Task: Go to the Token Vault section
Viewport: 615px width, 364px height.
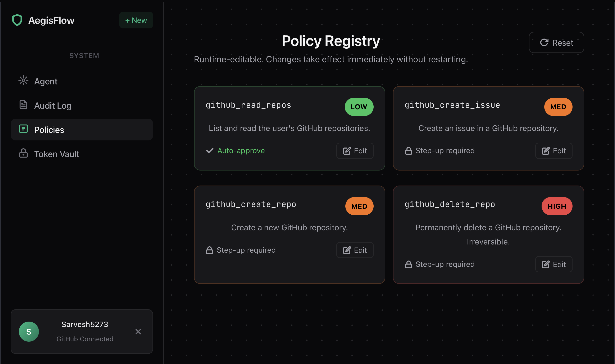Action: (56, 154)
